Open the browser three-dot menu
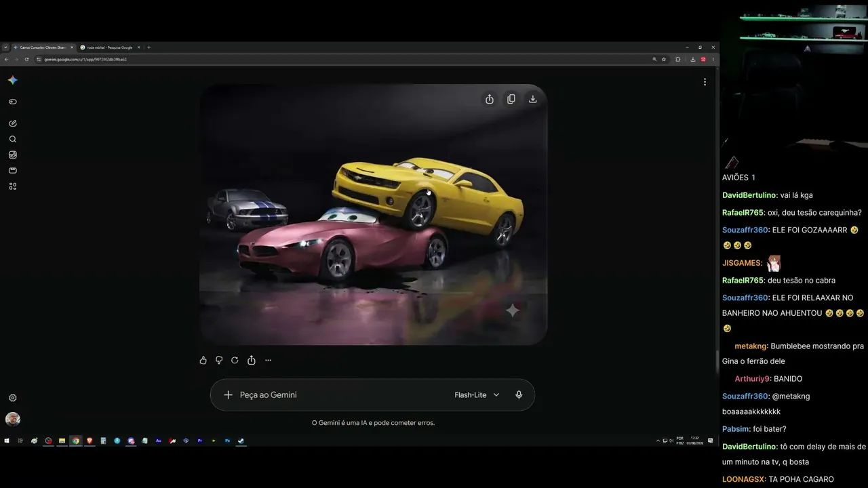Image resolution: width=868 pixels, height=488 pixels. (713, 59)
